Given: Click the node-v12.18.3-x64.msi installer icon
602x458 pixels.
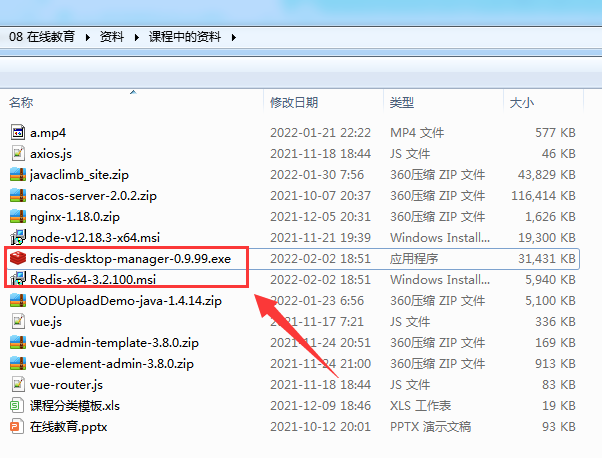Looking at the screenshot, I should click(18, 238).
